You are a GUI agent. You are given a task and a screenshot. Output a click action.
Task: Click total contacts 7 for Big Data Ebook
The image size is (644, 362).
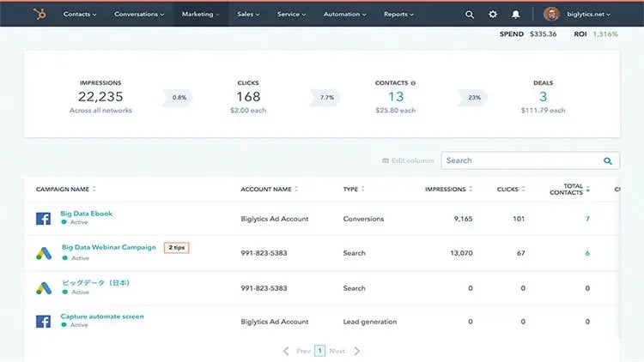coord(587,219)
